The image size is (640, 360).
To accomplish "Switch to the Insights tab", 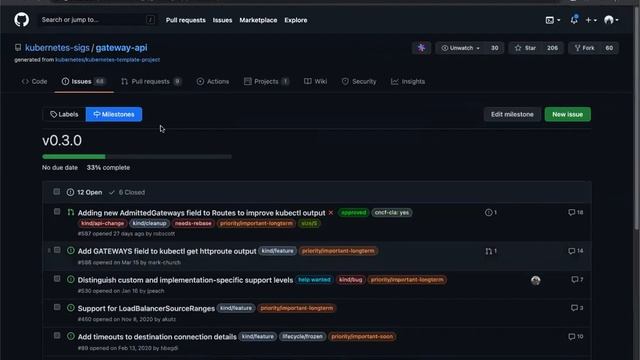I will [408, 82].
